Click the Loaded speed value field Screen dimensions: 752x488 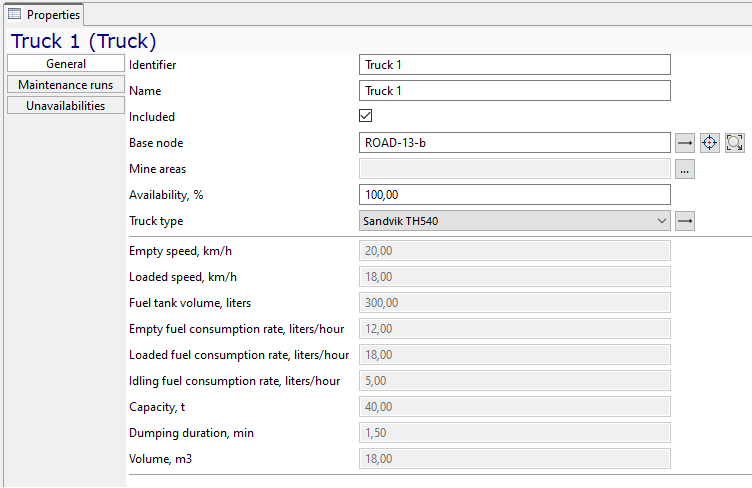(515, 277)
